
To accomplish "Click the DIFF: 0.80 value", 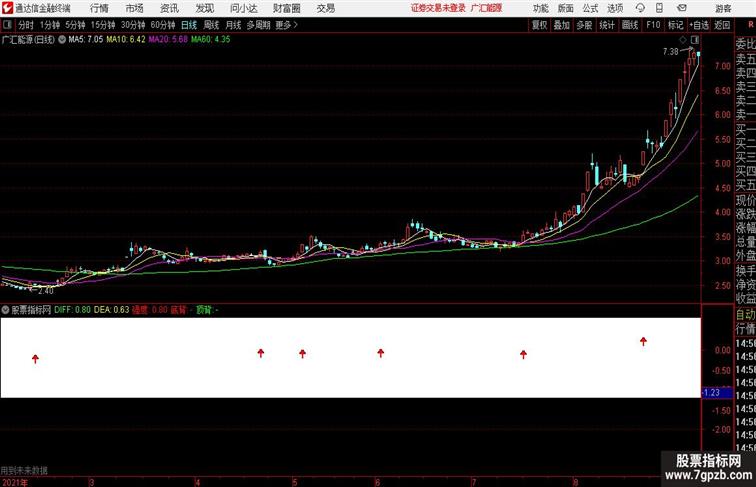I will (x=72, y=310).
